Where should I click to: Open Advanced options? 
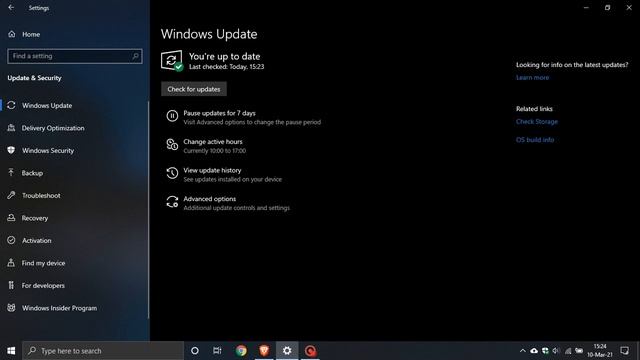(x=228, y=203)
